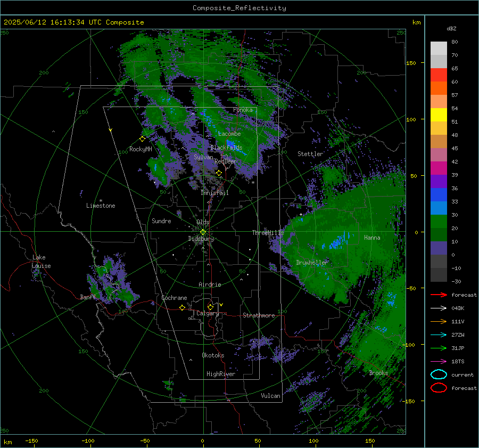Viewport: 479px width, 448px height.
Task: Click the Sylvan label on map
Action: pos(203,157)
